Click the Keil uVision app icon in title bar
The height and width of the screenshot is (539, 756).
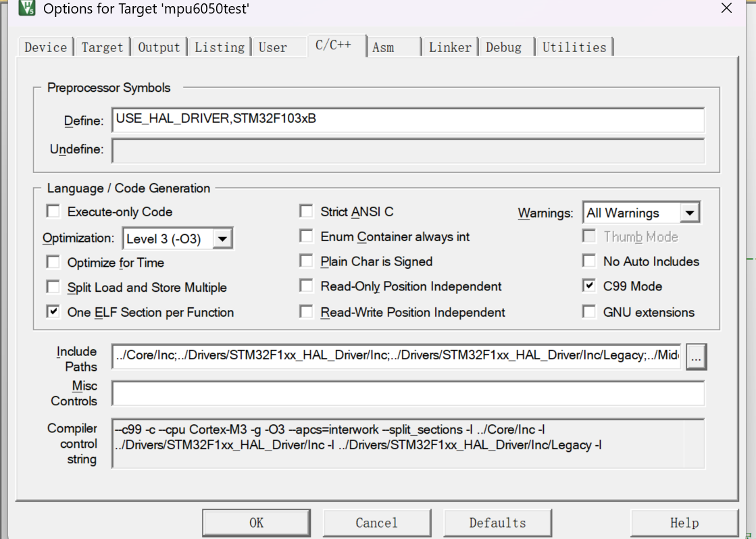coord(27,7)
